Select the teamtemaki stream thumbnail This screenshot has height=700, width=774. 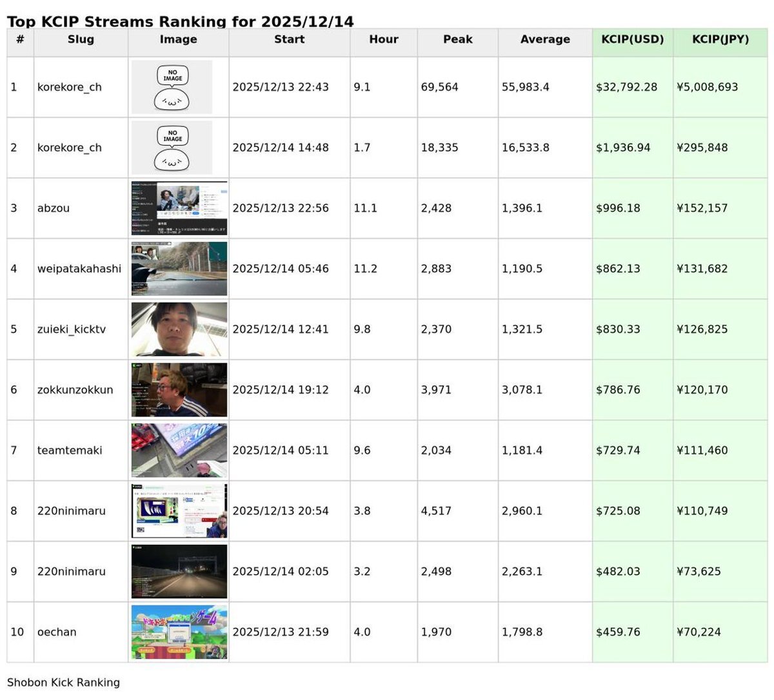179,451
